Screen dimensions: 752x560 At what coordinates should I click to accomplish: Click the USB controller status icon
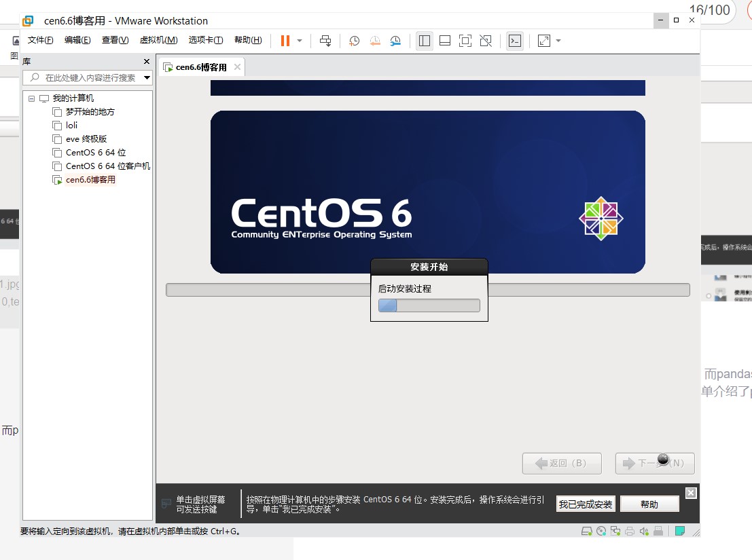point(658,531)
